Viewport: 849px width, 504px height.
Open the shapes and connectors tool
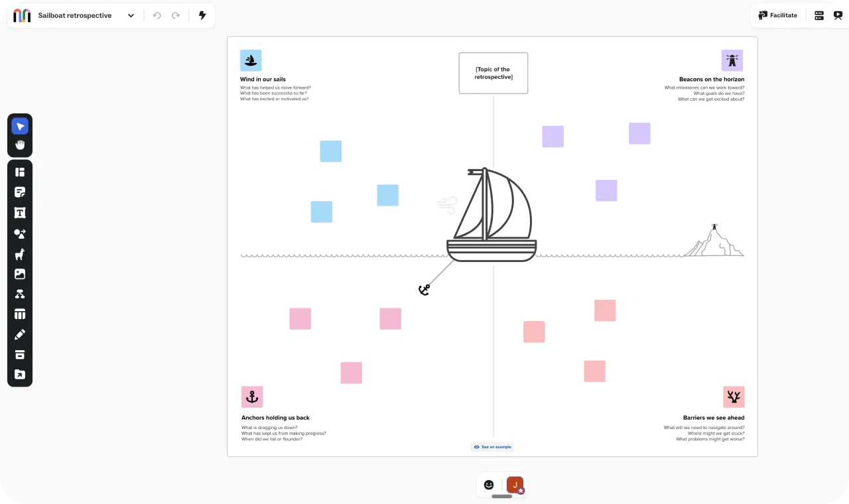click(x=20, y=234)
